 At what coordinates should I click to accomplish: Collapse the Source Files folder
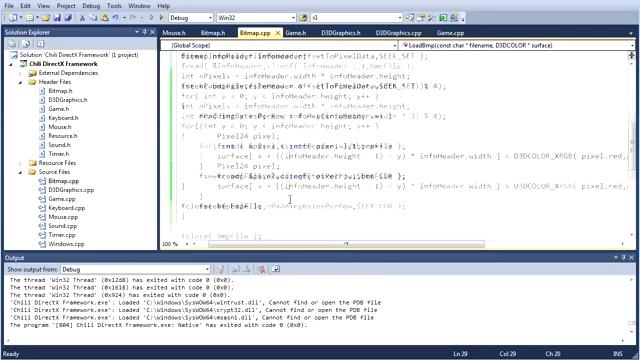tap(20, 172)
